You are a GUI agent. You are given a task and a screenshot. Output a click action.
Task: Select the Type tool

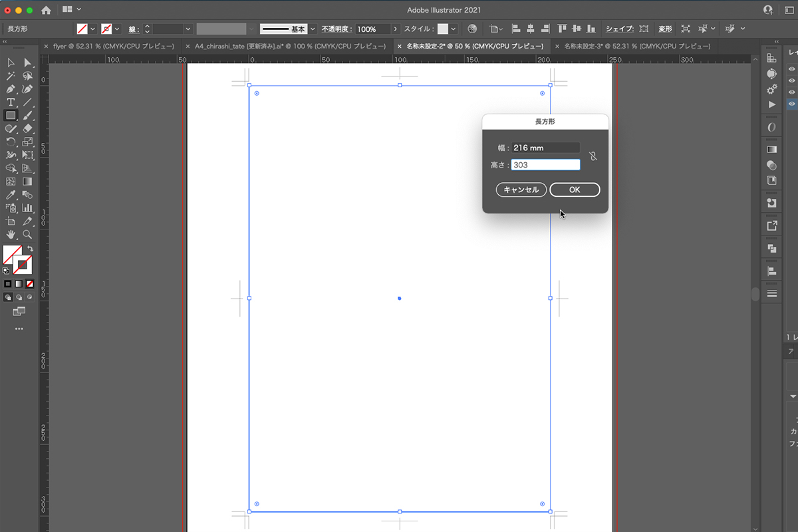point(11,102)
